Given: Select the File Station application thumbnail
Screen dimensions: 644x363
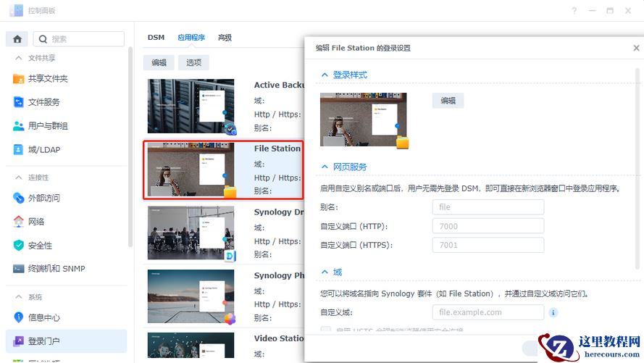Looking at the screenshot, I should (x=191, y=170).
